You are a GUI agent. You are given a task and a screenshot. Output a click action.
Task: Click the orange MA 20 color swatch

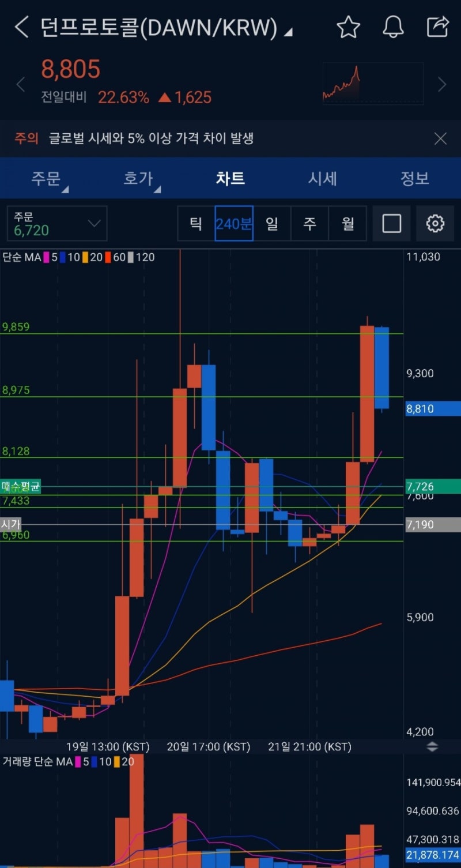click(85, 257)
